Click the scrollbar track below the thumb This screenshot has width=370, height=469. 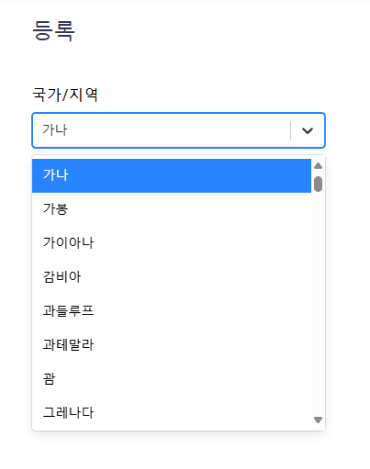coord(318,300)
